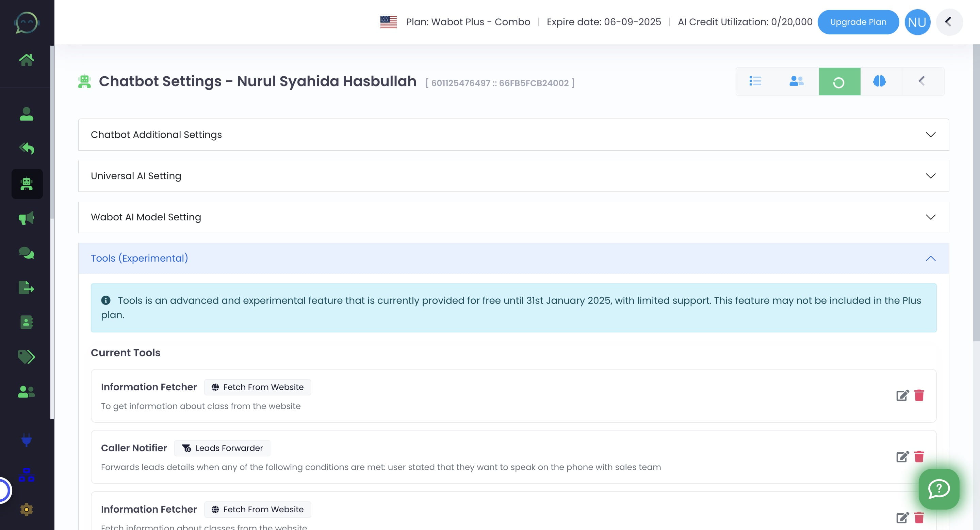Edit the Information Fetcher tool
The image size is (980, 530).
(902, 395)
